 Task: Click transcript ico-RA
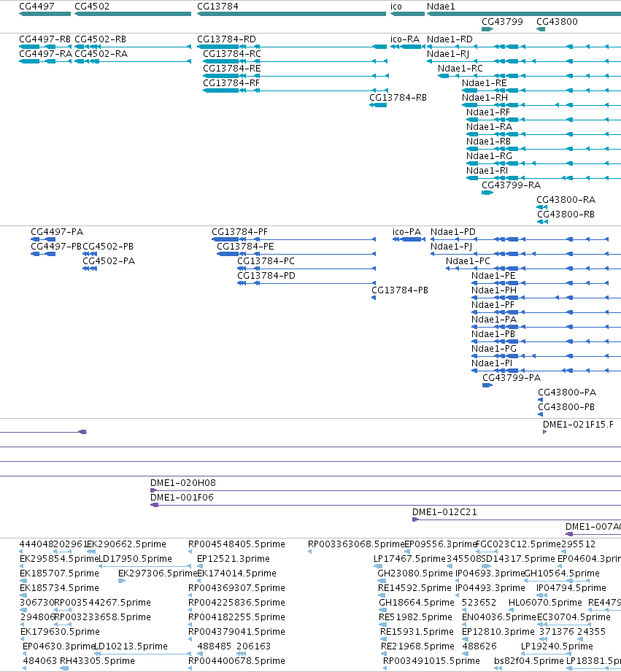point(405,39)
